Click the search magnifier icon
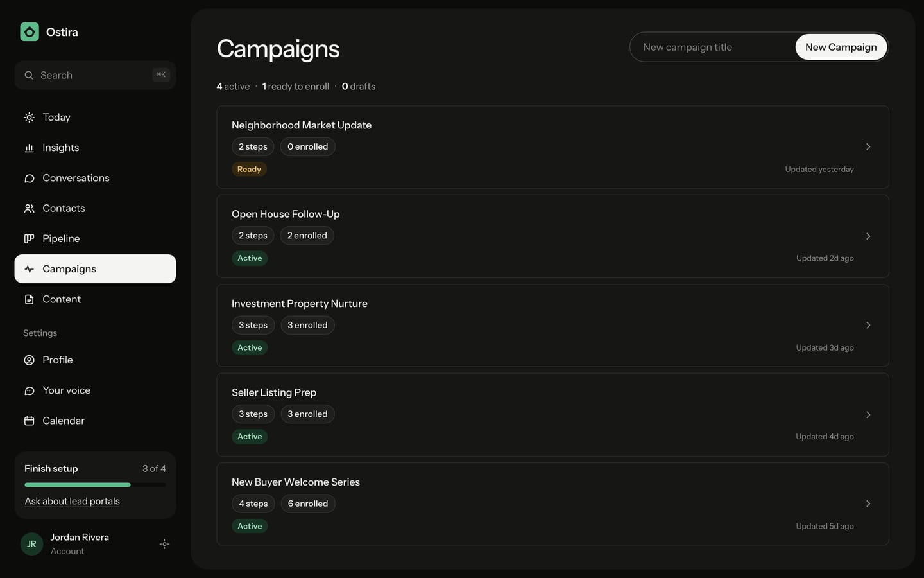The width and height of the screenshot is (924, 578). point(29,75)
